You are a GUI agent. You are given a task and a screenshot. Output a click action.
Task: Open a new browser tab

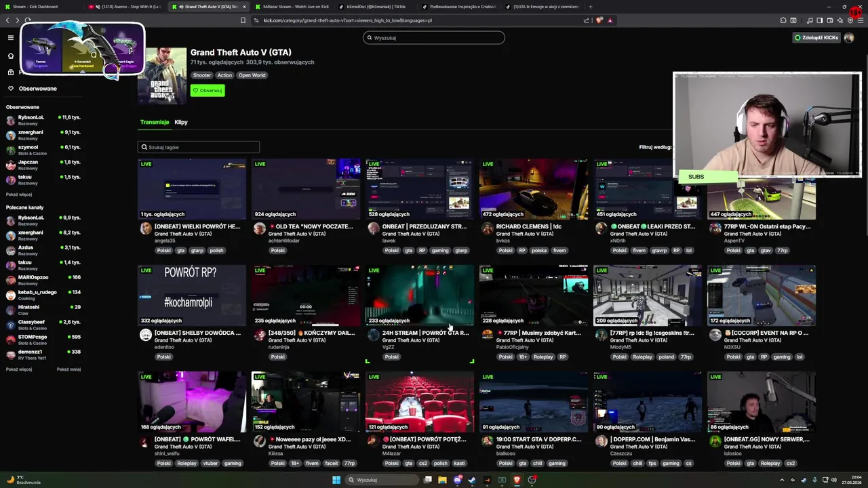click(x=590, y=7)
